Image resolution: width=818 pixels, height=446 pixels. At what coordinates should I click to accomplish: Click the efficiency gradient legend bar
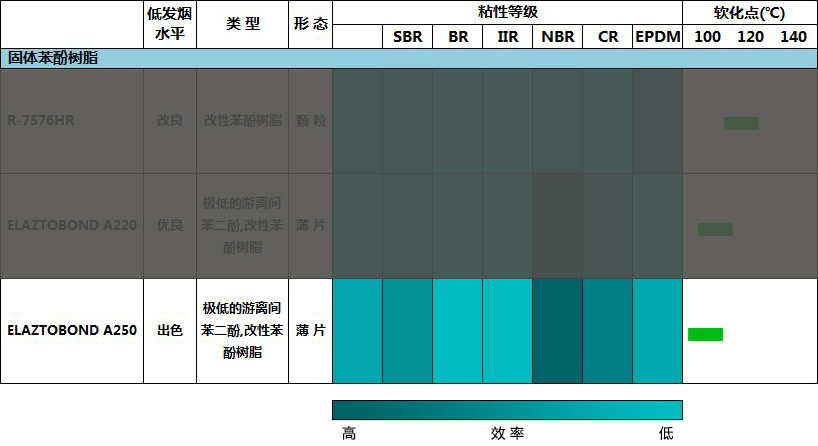tap(508, 410)
